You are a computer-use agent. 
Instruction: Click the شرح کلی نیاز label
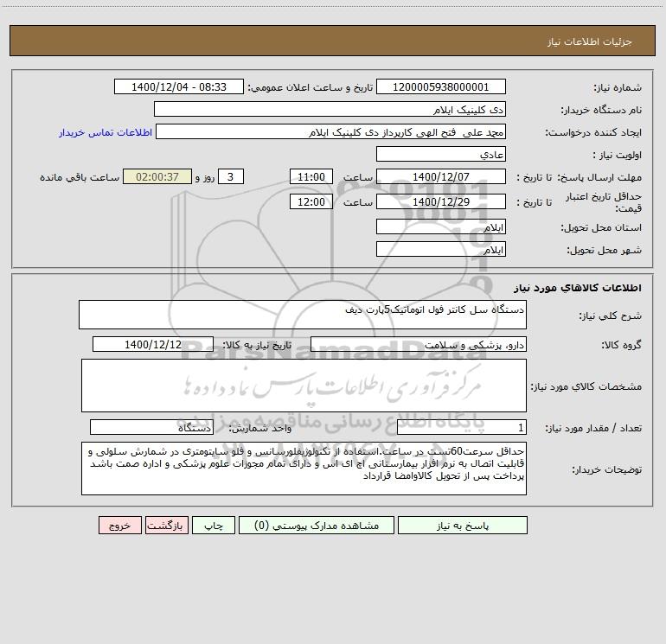[x=611, y=316]
